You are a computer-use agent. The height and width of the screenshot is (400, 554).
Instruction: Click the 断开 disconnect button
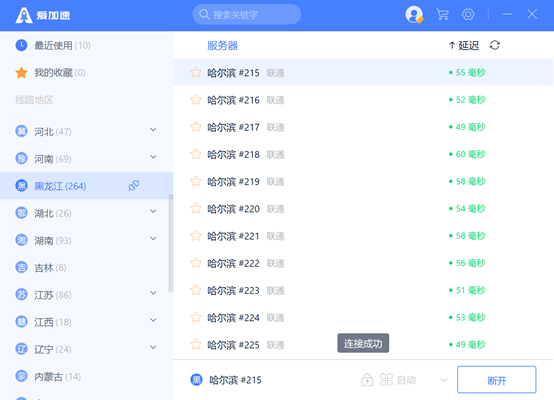496,380
